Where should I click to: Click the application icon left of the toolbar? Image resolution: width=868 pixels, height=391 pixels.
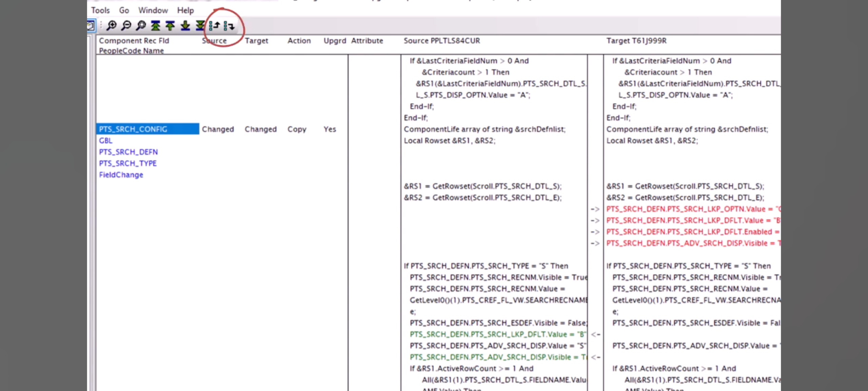[91, 25]
